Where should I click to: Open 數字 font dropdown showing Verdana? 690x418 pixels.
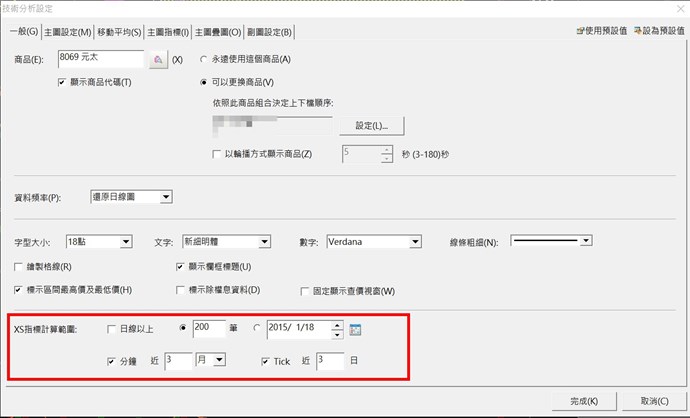(x=374, y=242)
